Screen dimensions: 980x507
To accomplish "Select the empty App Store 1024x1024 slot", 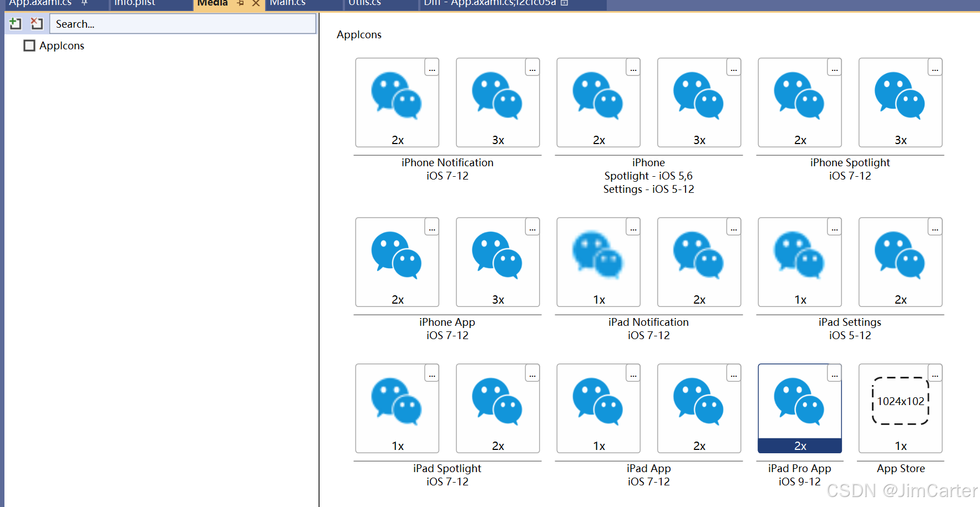I will coord(900,408).
